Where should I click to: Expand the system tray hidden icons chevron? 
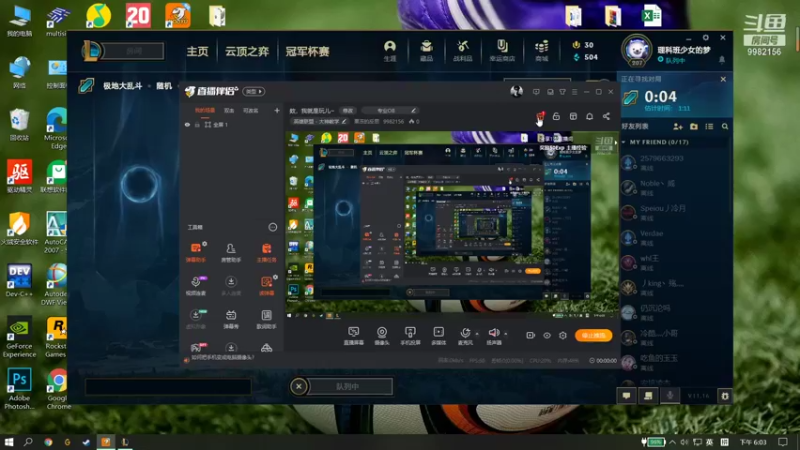point(672,442)
